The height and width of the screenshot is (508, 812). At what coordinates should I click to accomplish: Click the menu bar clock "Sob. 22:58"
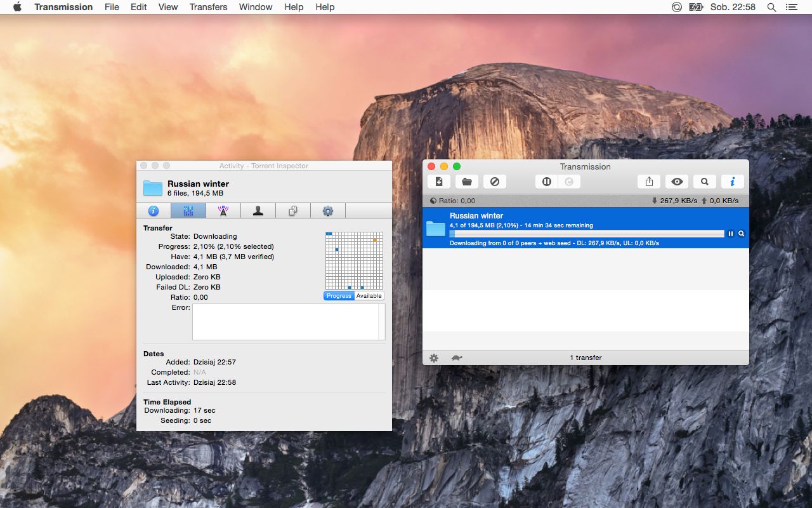733,7
